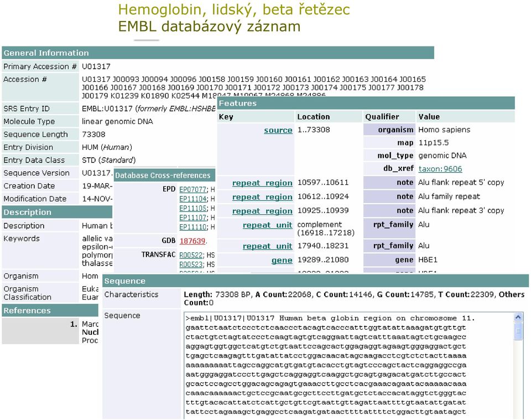The height and width of the screenshot is (420, 531).
Task: Open TRANSFAC entry R00522
Action: (x=191, y=255)
